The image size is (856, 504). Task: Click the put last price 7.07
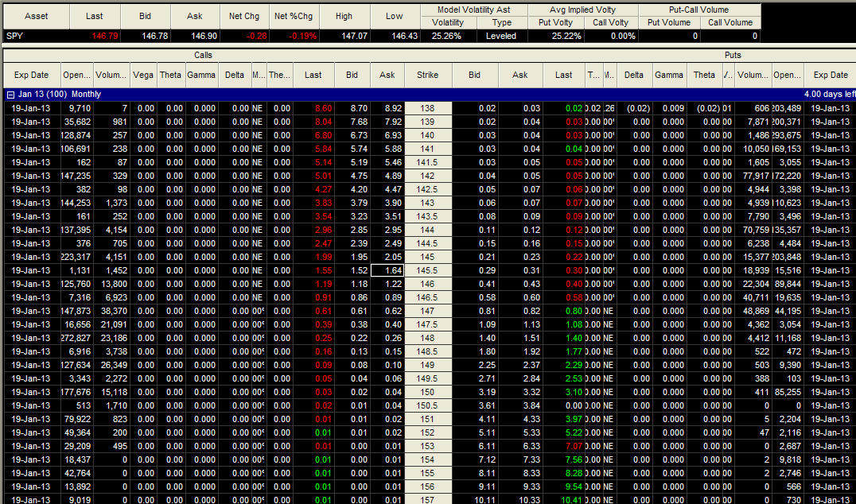pos(564,446)
